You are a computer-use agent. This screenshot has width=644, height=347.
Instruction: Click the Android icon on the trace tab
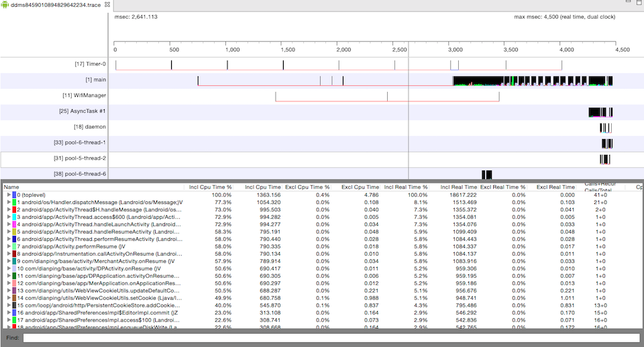5,5
